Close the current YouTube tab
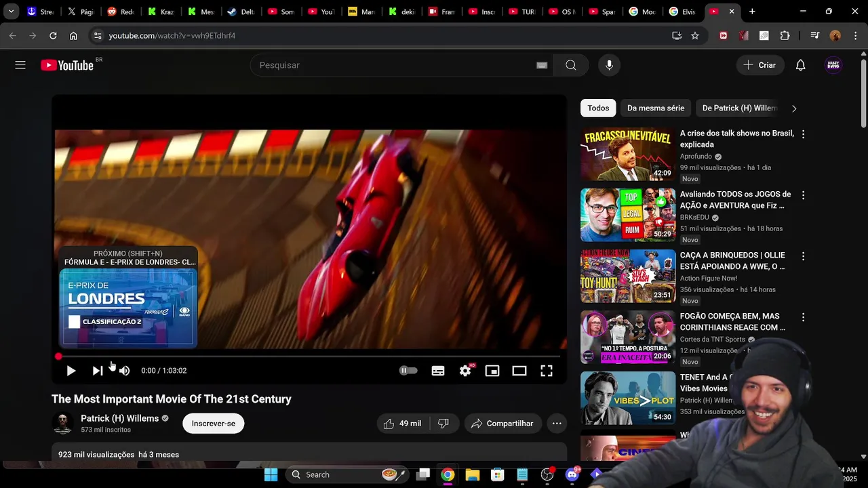 click(732, 12)
